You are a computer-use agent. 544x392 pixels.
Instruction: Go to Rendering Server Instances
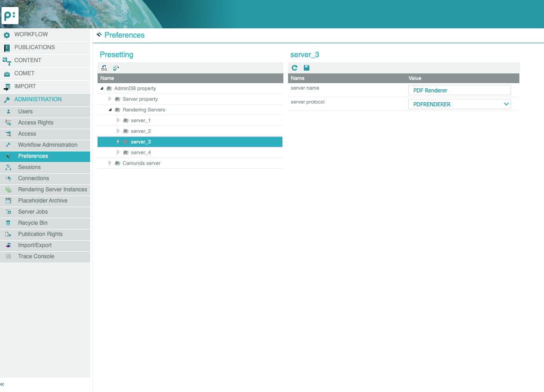click(52, 189)
